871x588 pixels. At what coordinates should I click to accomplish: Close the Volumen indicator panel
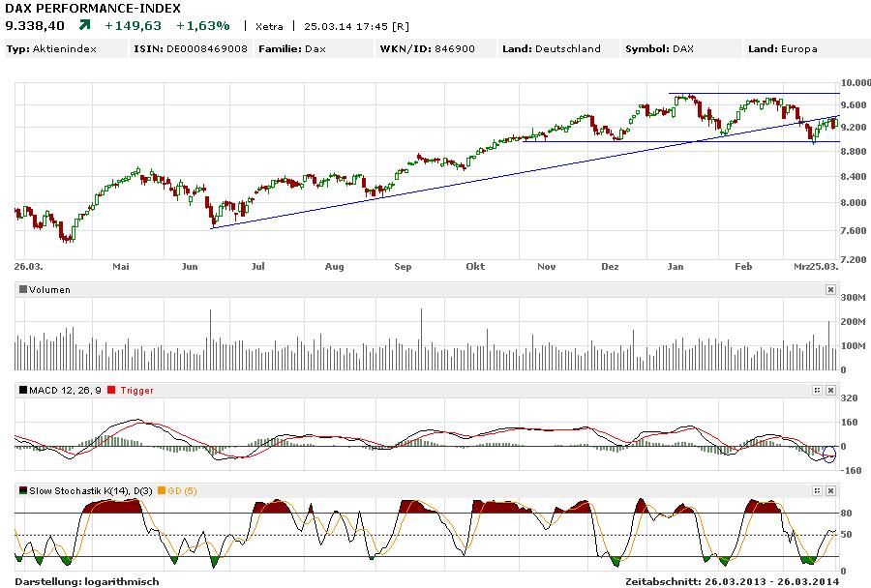pyautogui.click(x=830, y=290)
